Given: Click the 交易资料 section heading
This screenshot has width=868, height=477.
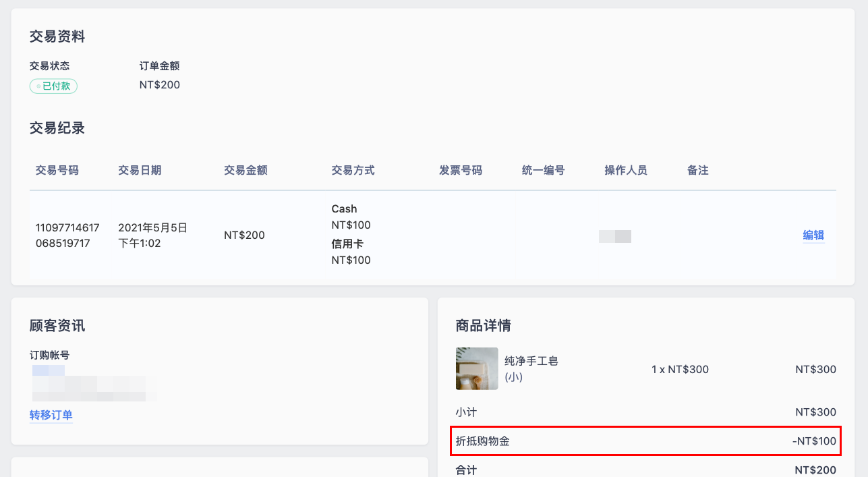Looking at the screenshot, I should [x=57, y=36].
